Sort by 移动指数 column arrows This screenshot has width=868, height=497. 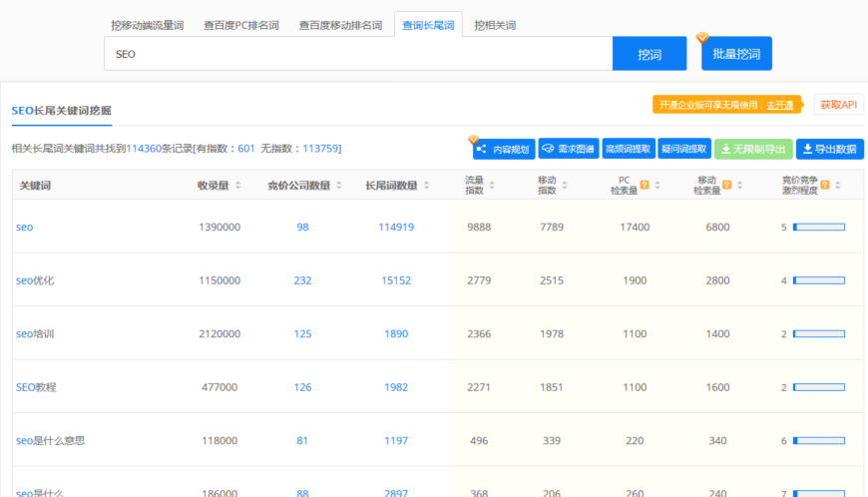pyautogui.click(x=565, y=186)
